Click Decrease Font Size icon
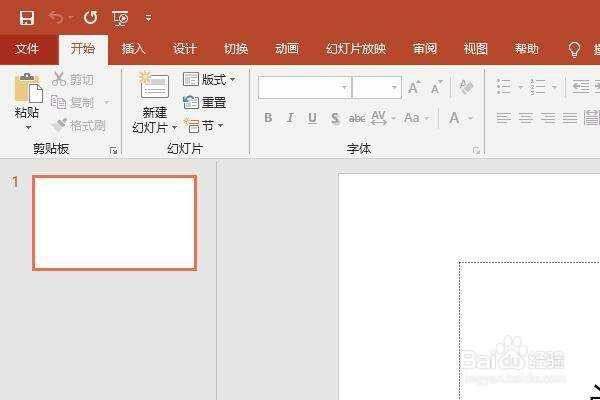 click(436, 87)
